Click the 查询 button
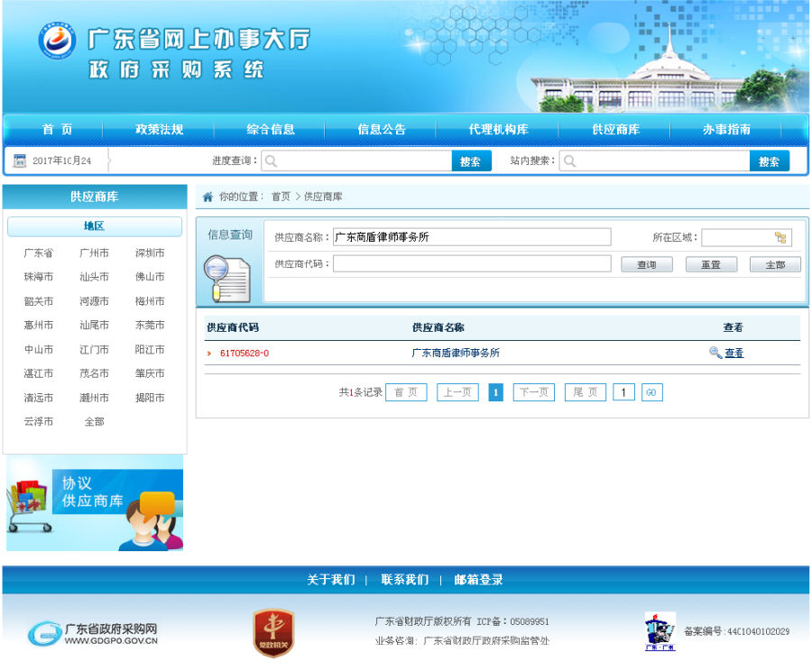This screenshot has width=812, height=671. click(647, 264)
